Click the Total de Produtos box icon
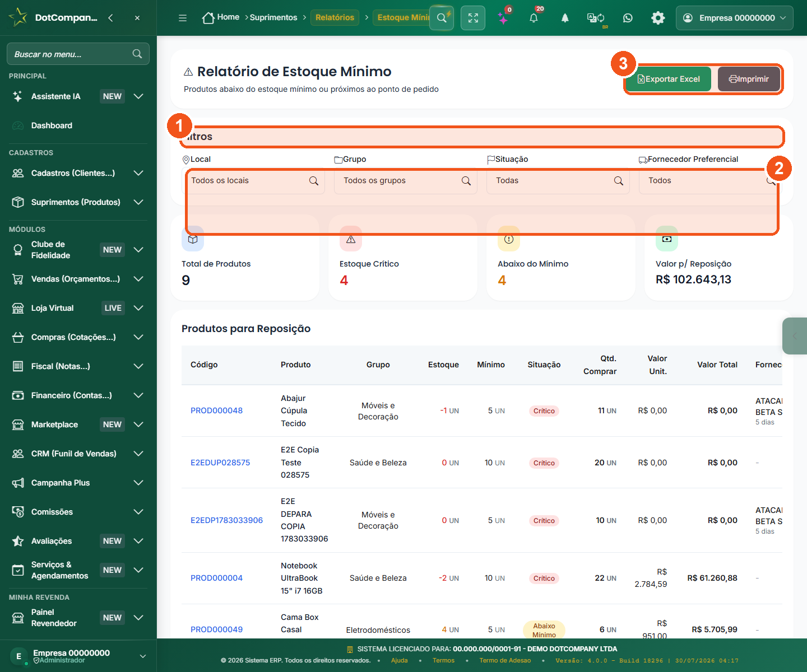 [193, 239]
